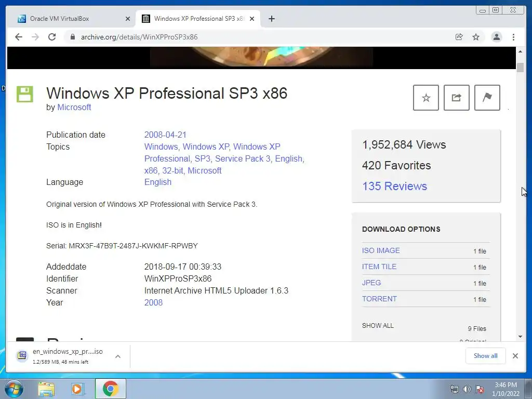Screen dimensions: 532x399
Task: Click the Windows XP Professional SP3 x86 heading
Action: (x=167, y=94)
